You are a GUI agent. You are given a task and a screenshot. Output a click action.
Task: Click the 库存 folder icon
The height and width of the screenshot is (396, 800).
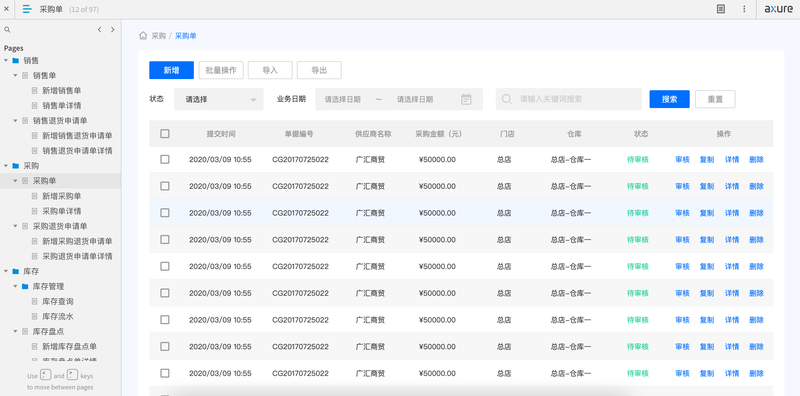click(x=16, y=271)
